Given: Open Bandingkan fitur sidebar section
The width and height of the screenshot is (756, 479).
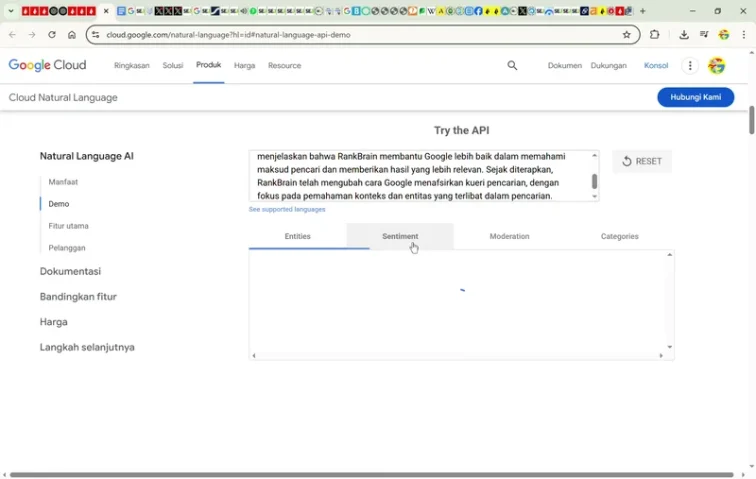Looking at the screenshot, I should (78, 297).
